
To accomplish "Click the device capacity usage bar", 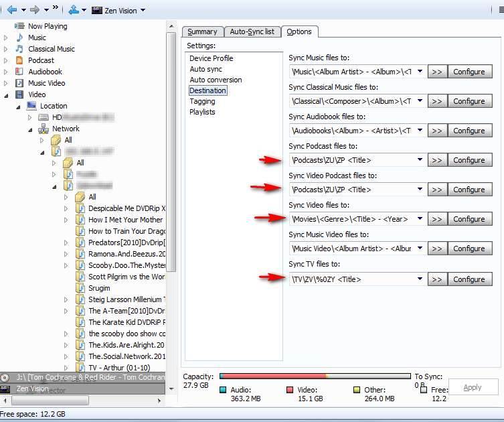I will click(315, 376).
